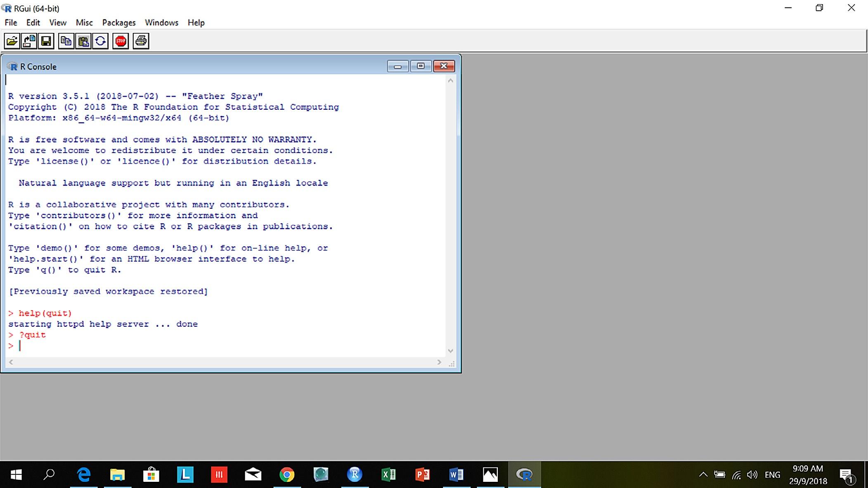868x488 pixels.
Task: Open the Windows menu
Action: tap(161, 23)
